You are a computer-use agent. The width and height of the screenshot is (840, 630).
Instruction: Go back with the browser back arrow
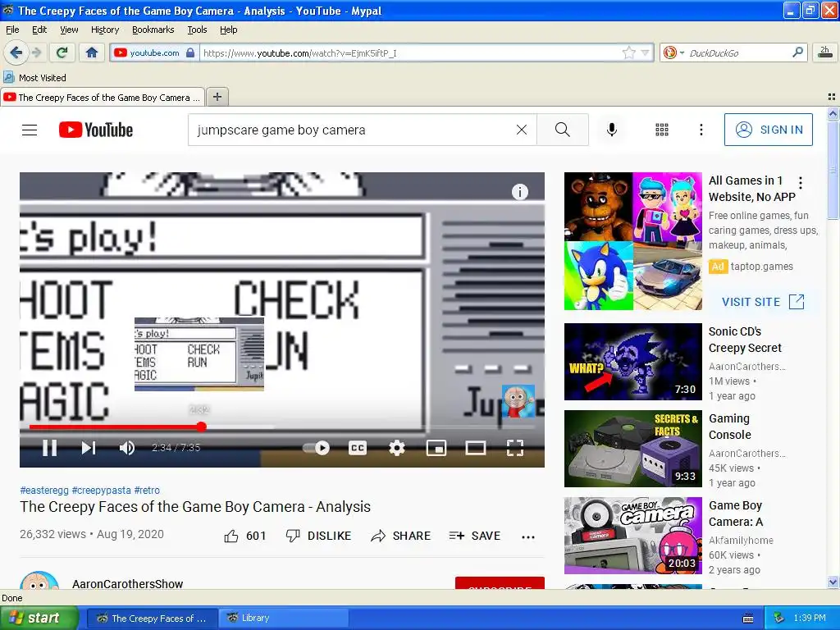[x=16, y=52]
